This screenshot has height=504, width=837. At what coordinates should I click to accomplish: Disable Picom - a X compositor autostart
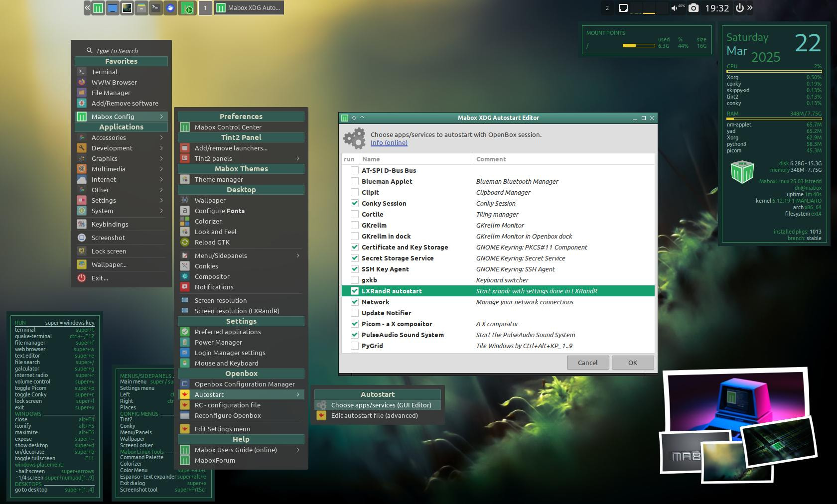point(354,324)
